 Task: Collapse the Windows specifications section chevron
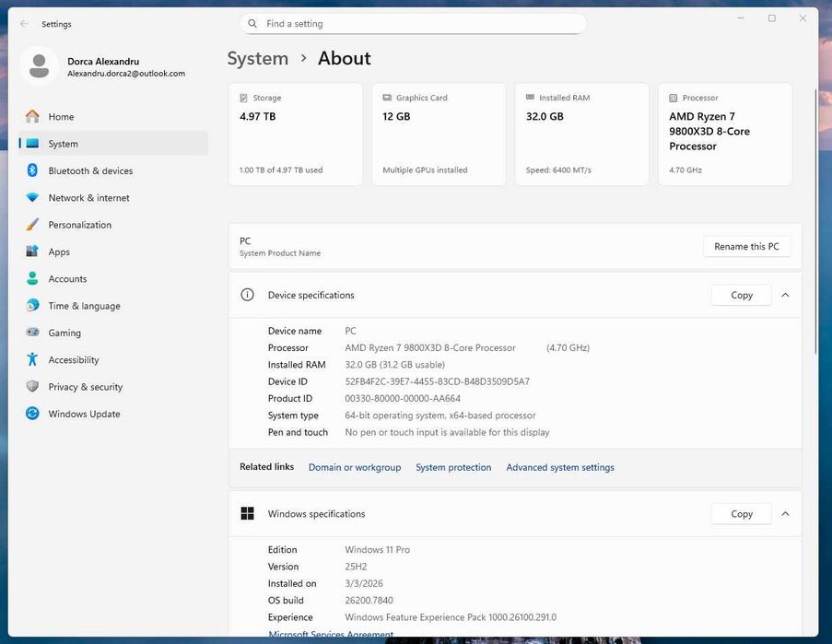coord(785,514)
